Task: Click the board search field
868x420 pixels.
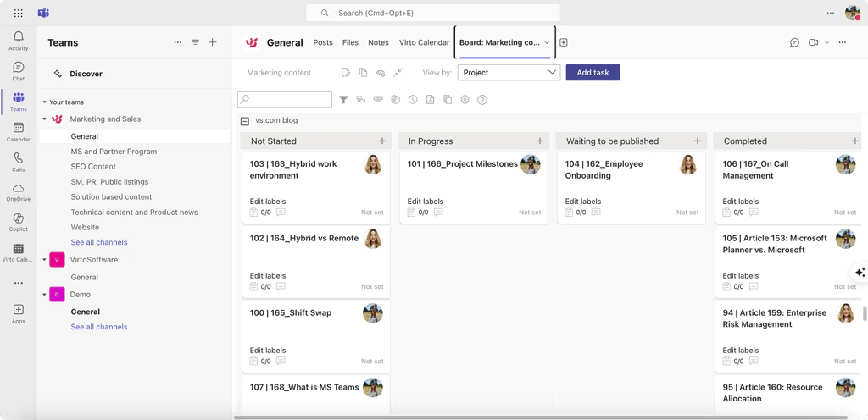Action: (285, 99)
